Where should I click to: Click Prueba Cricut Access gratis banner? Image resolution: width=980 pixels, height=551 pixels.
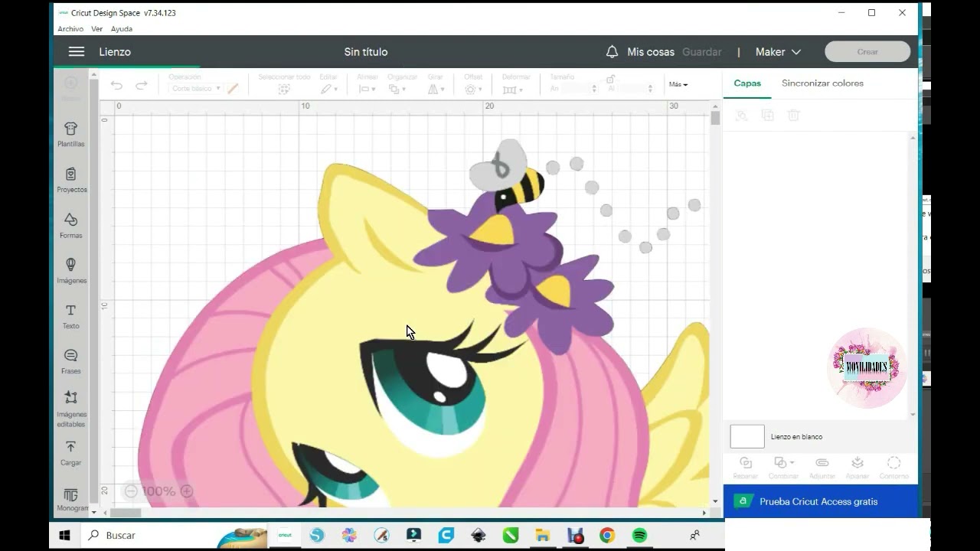point(821,501)
